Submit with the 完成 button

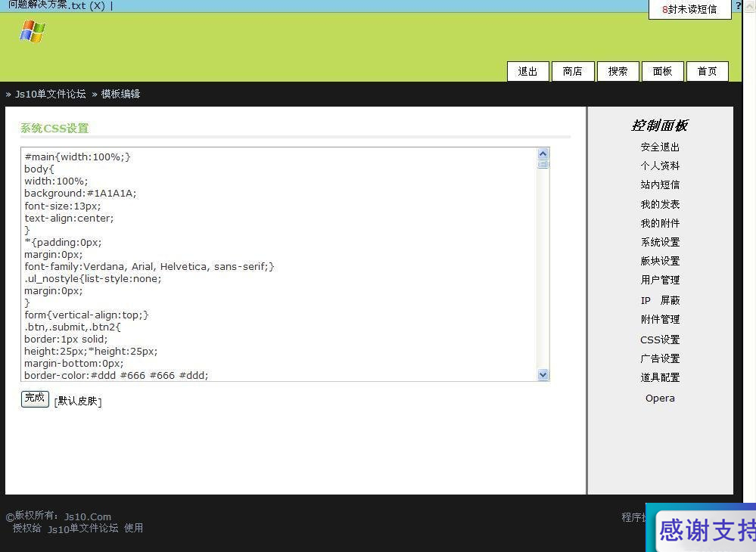click(35, 398)
